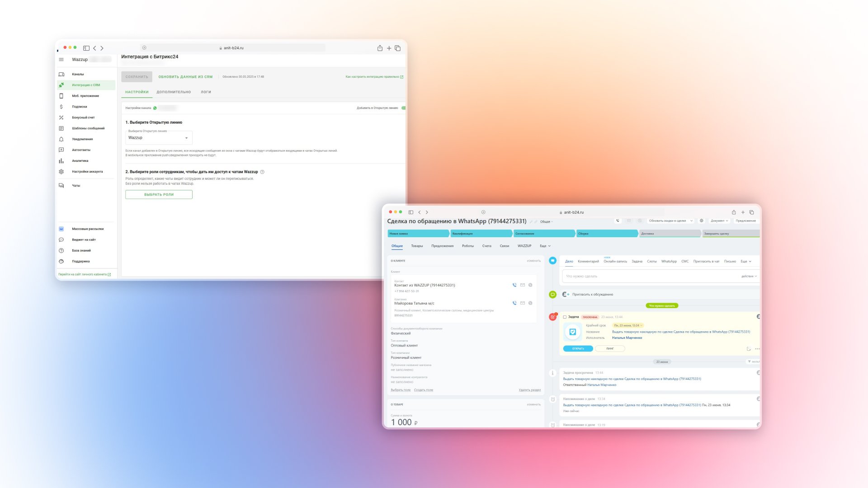Open Каналы in Wazzup sidebar

click(78, 74)
